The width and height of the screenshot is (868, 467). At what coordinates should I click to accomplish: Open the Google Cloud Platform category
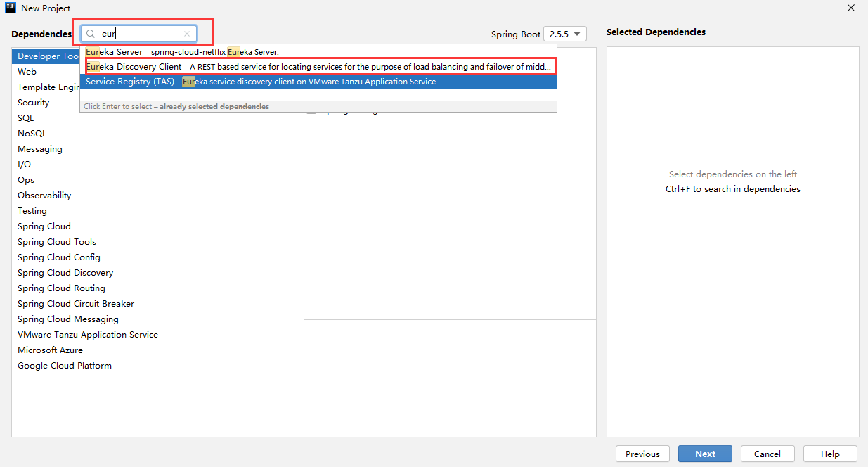point(157,366)
